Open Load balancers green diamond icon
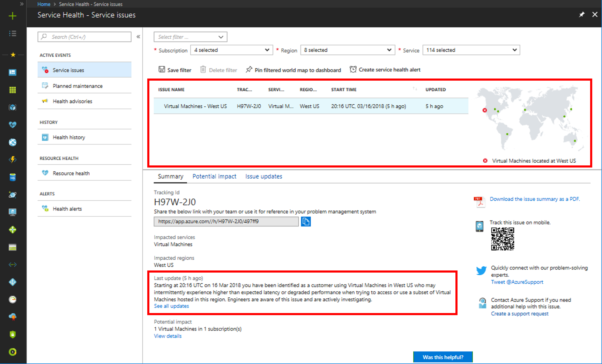The height and width of the screenshot is (364, 602). 13,230
